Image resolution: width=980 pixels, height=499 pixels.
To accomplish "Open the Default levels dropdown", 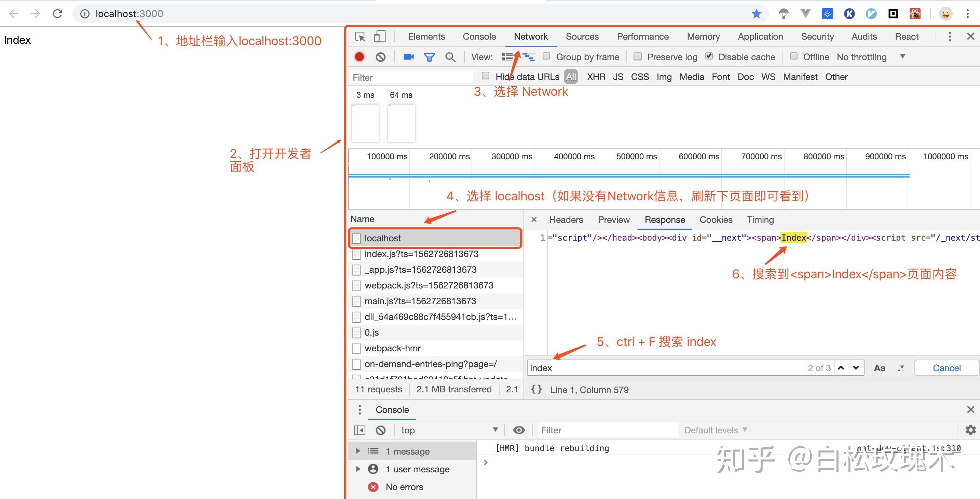I will 714,430.
